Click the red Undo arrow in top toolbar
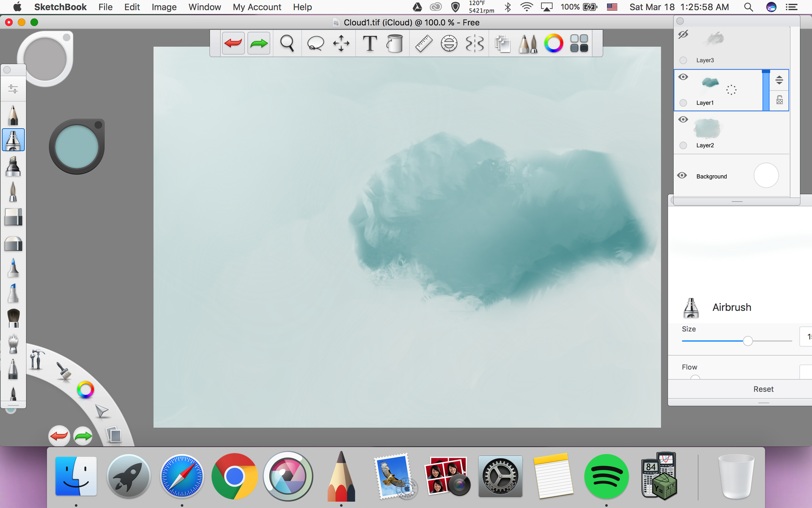The width and height of the screenshot is (812, 508). pyautogui.click(x=233, y=43)
